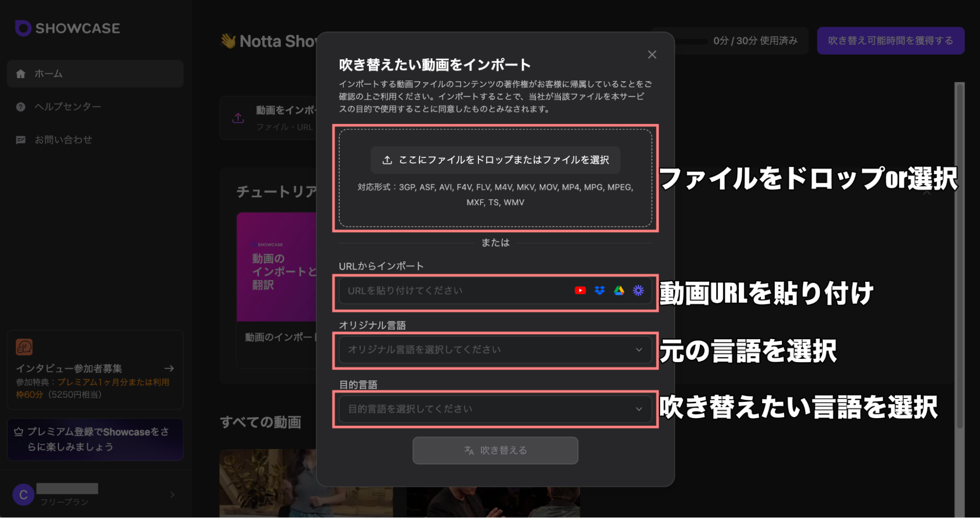Viewport: 980px width, 518px height.
Task: Click chevron of original language dropdown
Action: pos(639,350)
